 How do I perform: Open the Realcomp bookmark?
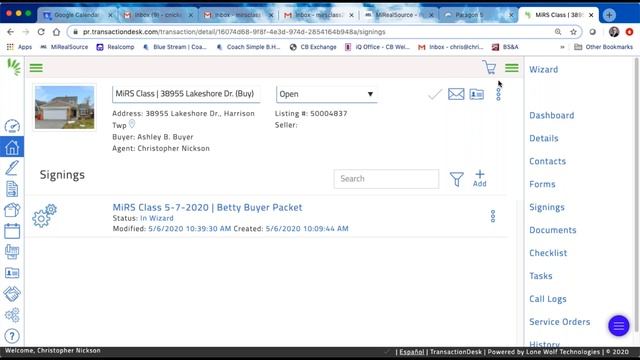point(115,47)
